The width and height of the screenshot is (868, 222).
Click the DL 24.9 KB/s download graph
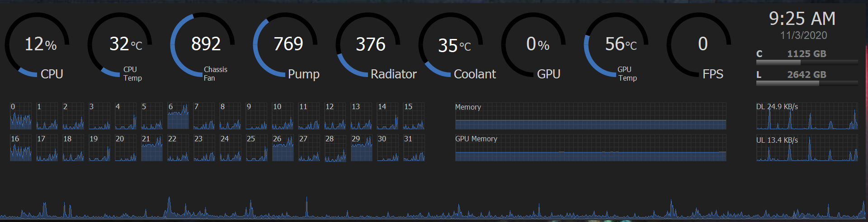807,116
